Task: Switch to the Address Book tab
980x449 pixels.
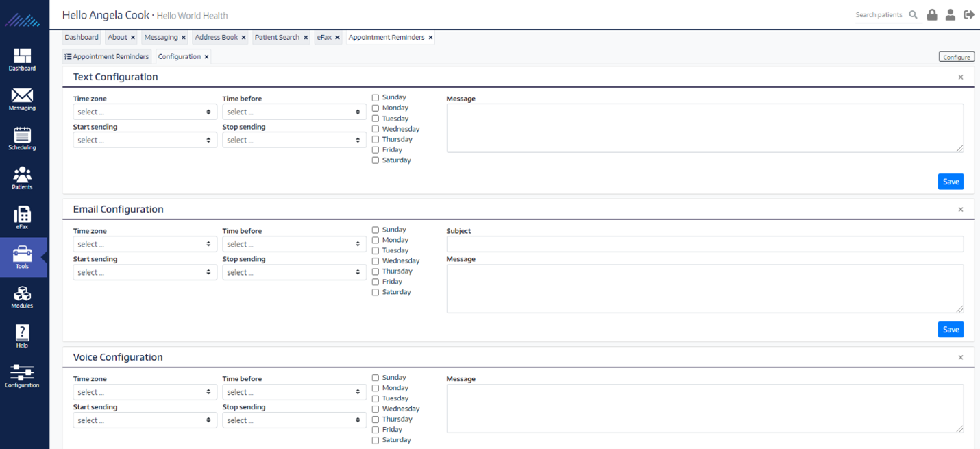Action: click(216, 38)
